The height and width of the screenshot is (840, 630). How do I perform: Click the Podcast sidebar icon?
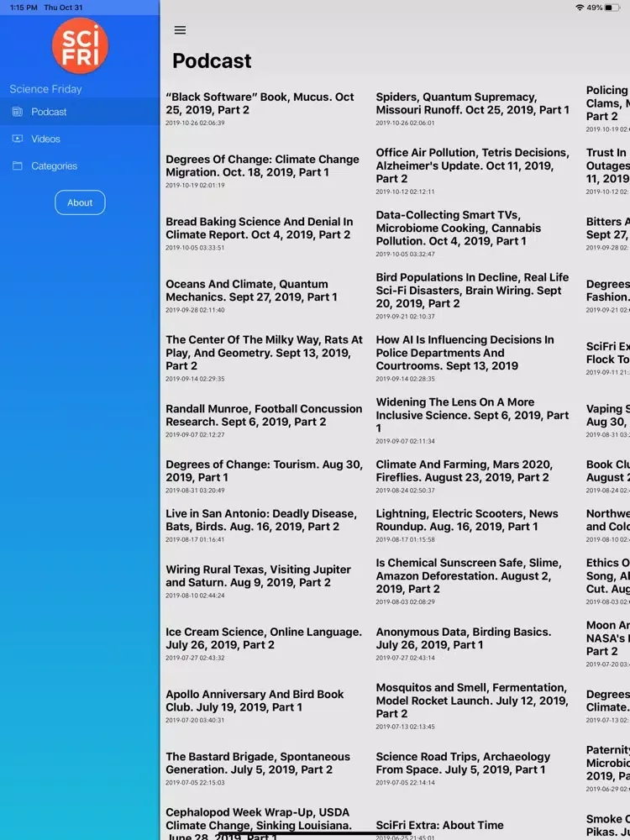18,112
